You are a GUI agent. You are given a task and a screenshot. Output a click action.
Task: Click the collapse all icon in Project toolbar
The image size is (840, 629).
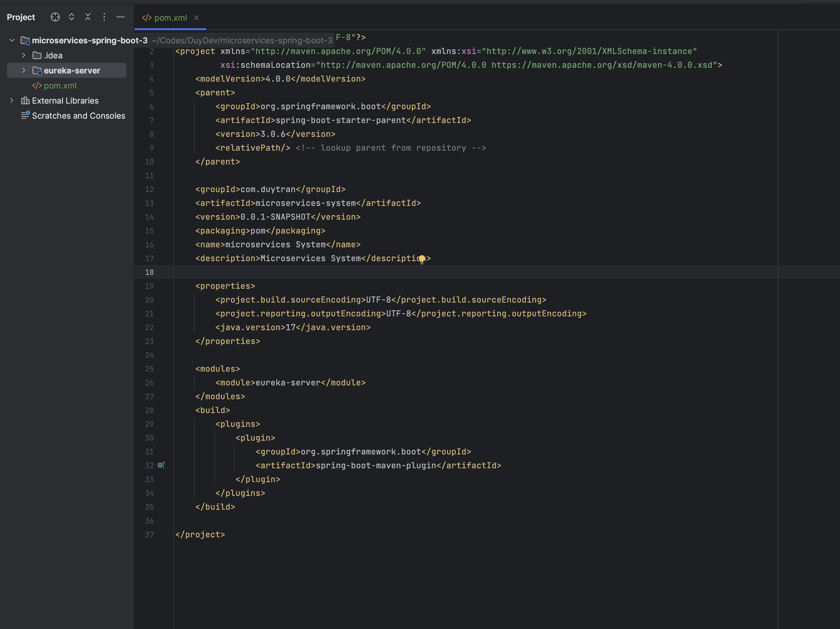88,17
